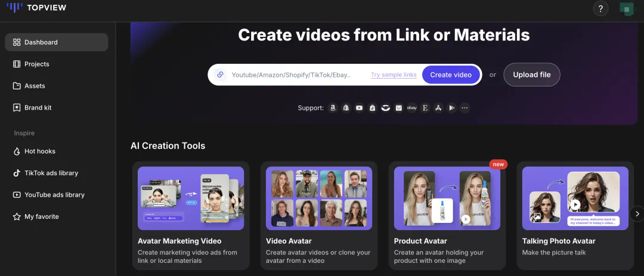The width and height of the screenshot is (644, 276).
Task: Click the Shopify support icon
Action: [x=346, y=108]
